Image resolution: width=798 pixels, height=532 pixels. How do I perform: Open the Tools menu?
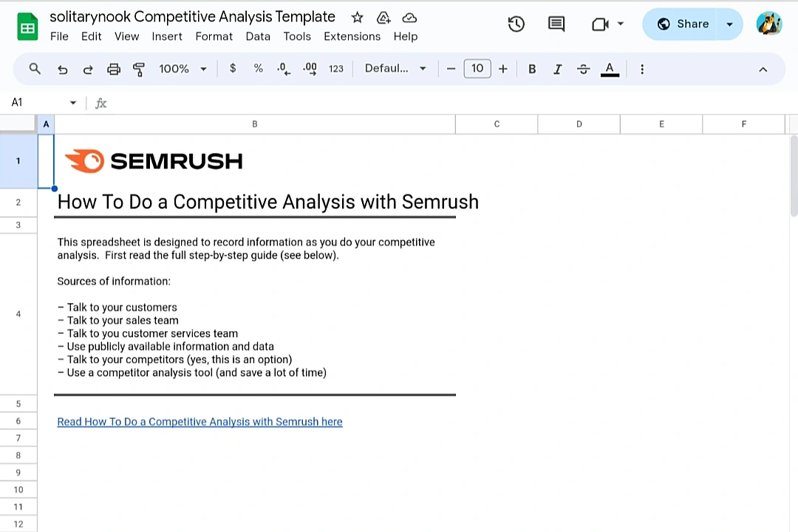[297, 37]
